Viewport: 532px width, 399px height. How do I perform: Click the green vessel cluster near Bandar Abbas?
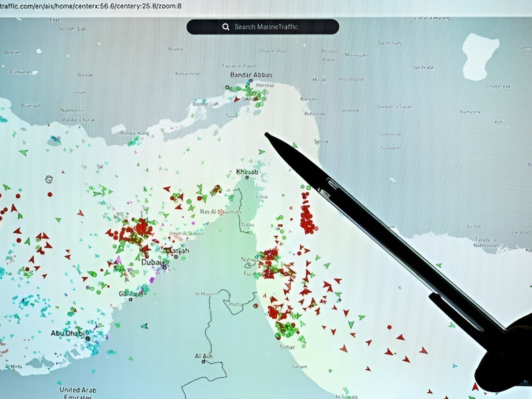256,96
